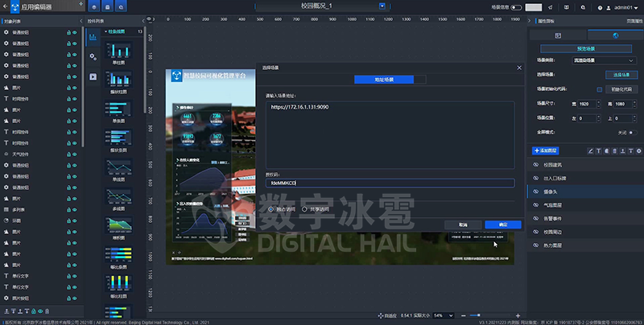Click the 选择场景 button

(621, 75)
